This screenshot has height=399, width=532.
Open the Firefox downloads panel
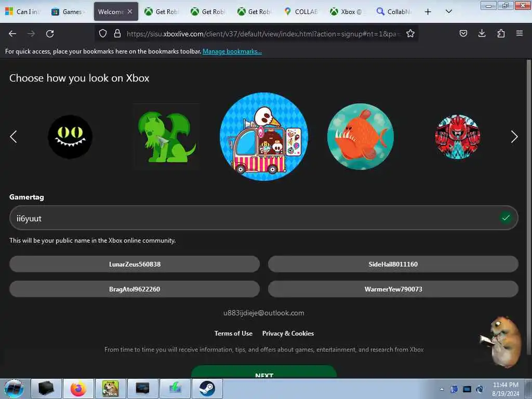[x=482, y=33]
